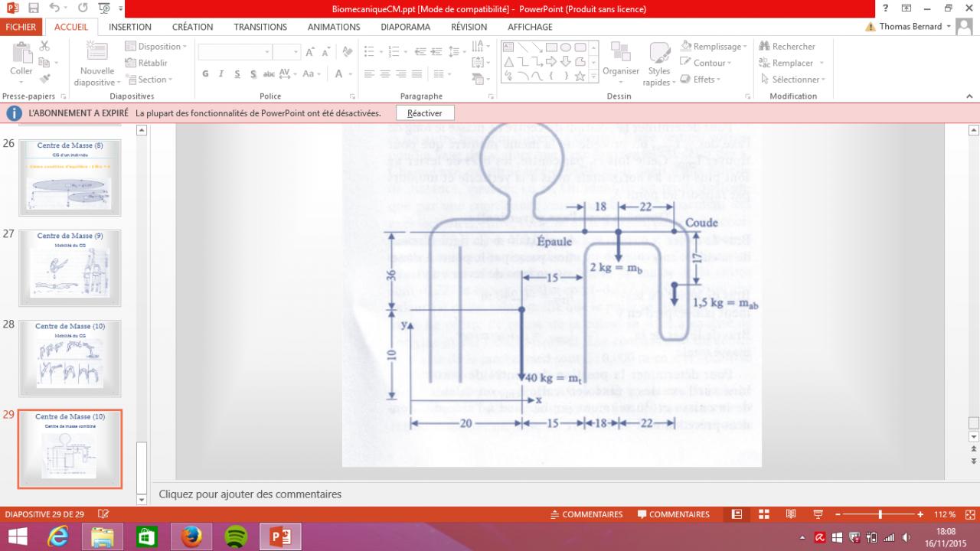Select slide 27 thumbnail Centre de Masse (9)
The width and height of the screenshot is (980, 551).
click(70, 269)
